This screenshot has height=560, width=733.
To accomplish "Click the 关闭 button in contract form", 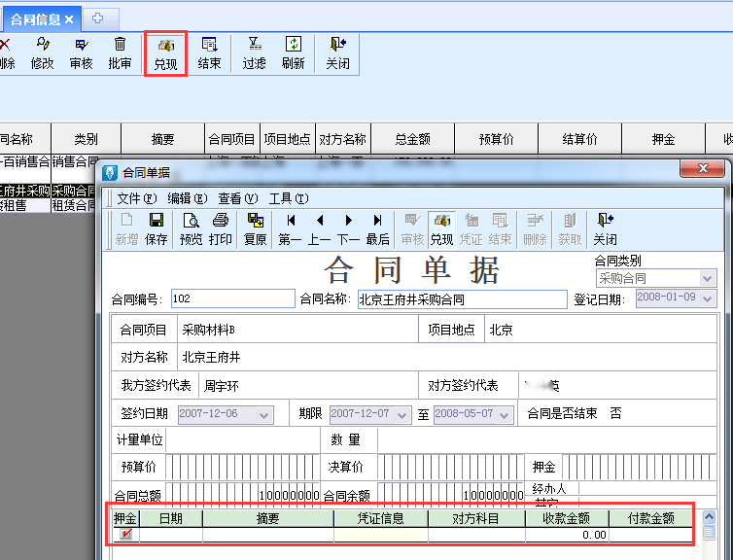I will tap(605, 228).
